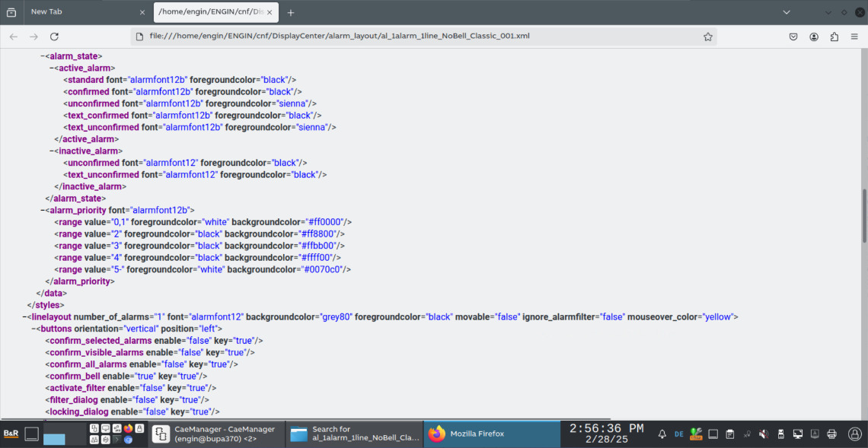Open the notifications bell in the system tray
The image size is (868, 448).
click(662, 434)
